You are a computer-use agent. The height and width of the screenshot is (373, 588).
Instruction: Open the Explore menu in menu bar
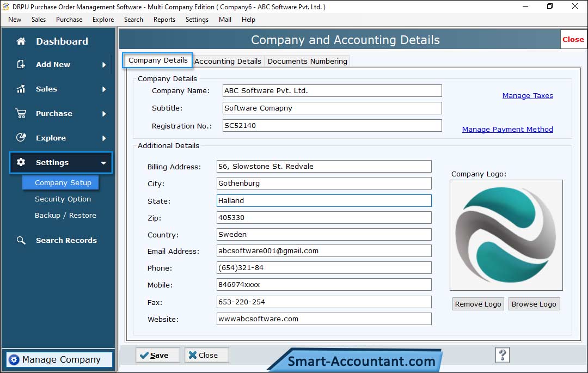103,20
